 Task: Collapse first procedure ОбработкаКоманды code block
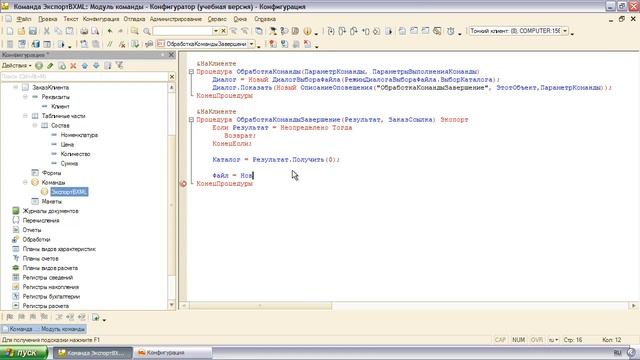191,71
